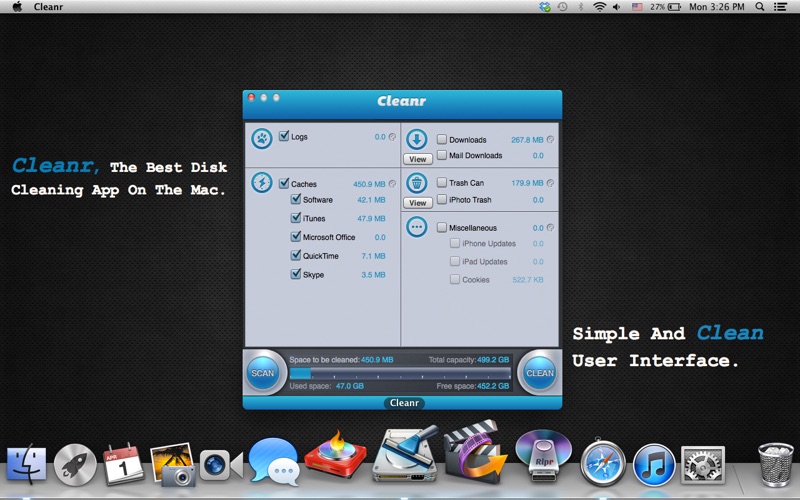Uncheck the Microsoft Office checkbox

[x=296, y=236]
